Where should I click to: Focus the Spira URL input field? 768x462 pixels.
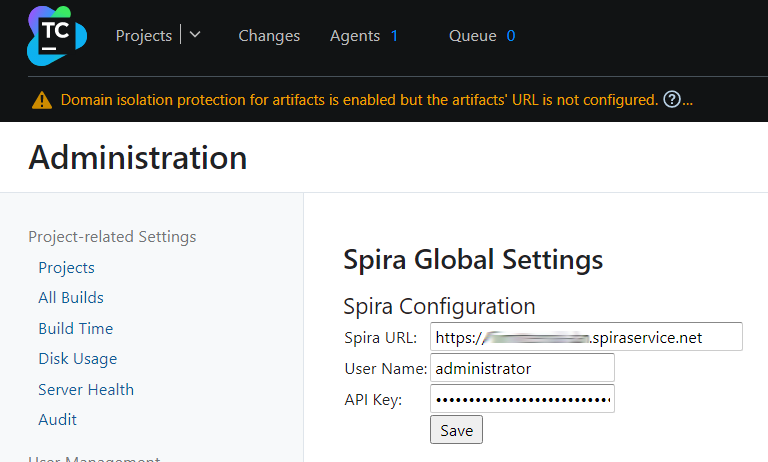586,337
